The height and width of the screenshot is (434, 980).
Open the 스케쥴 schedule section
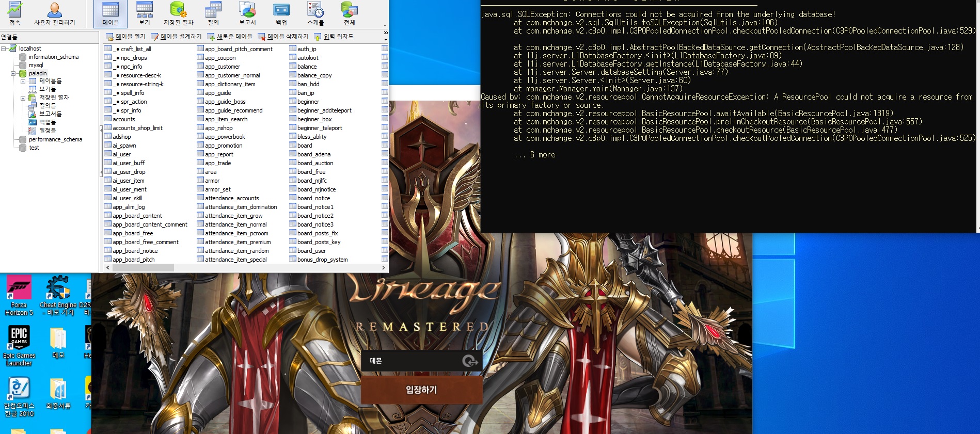[x=315, y=13]
